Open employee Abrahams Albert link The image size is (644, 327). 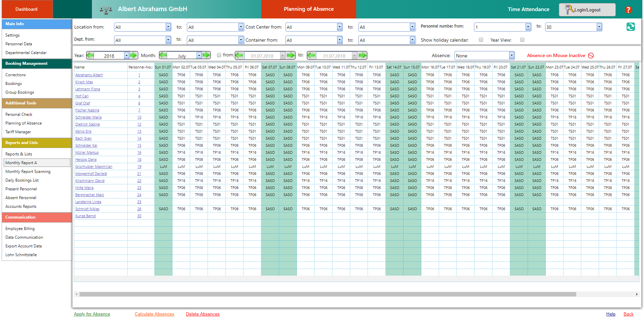pyautogui.click(x=89, y=75)
